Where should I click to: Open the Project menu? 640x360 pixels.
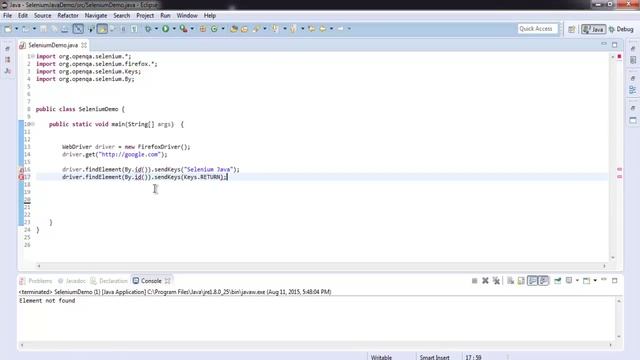pos(145,16)
